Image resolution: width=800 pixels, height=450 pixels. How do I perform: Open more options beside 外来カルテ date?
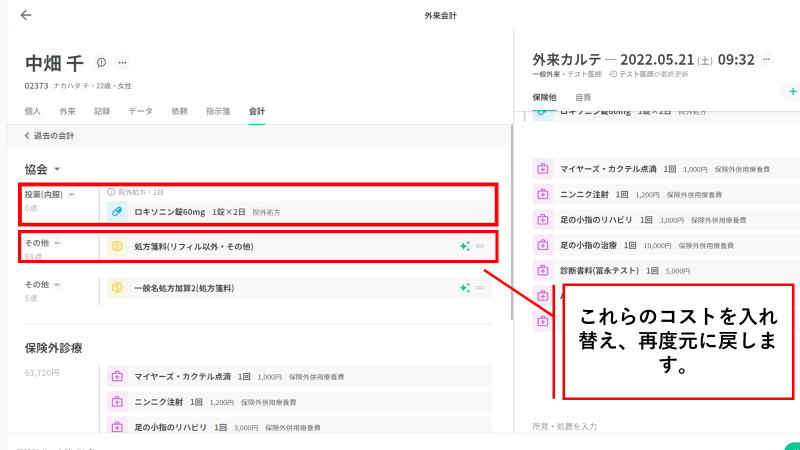click(766, 59)
